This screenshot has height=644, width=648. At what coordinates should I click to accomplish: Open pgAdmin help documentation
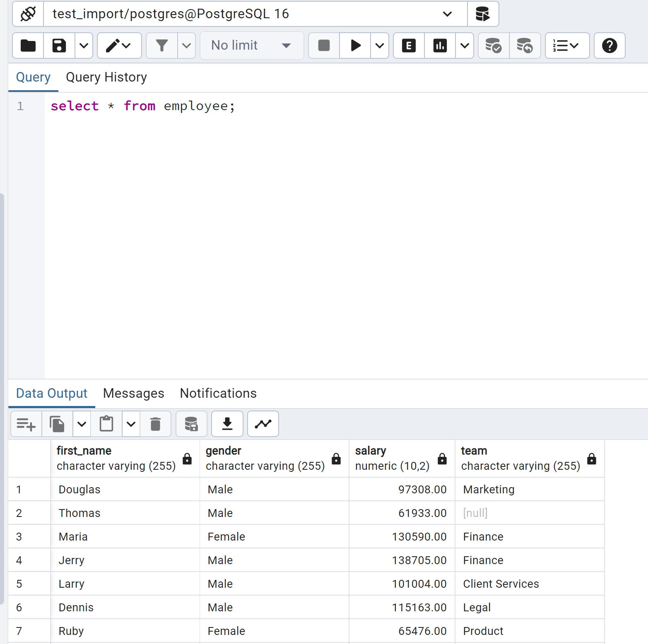(609, 46)
